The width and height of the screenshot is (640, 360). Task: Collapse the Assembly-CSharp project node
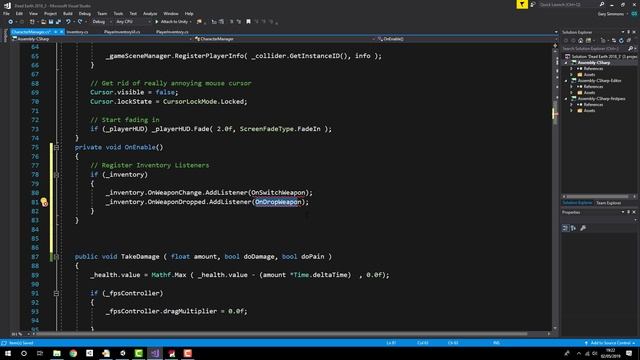coord(566,63)
